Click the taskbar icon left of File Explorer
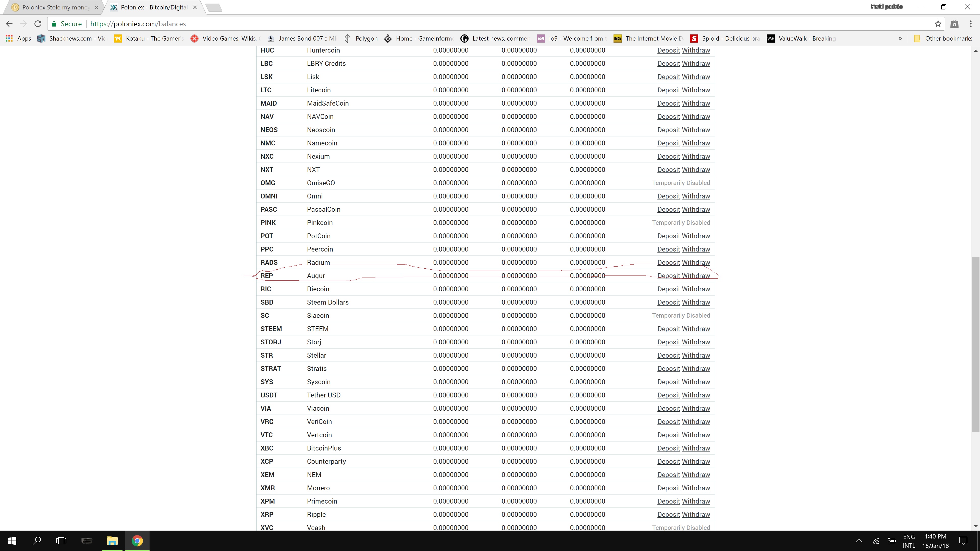Screen dimensions: 980x551 [87, 541]
